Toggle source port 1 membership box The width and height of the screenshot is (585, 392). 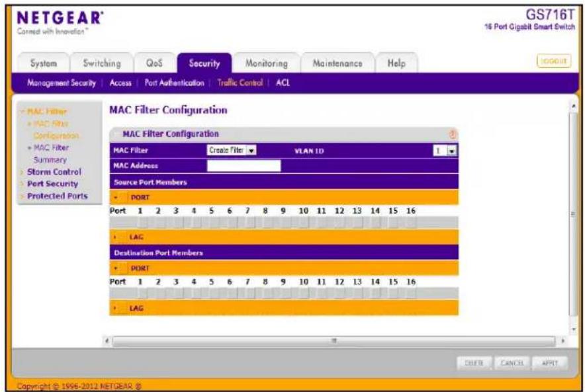(x=142, y=223)
